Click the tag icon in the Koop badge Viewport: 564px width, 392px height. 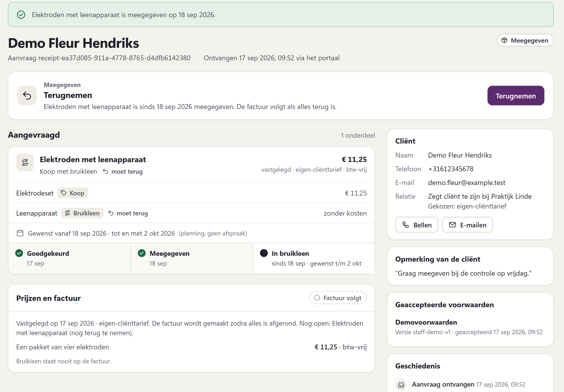pos(64,193)
